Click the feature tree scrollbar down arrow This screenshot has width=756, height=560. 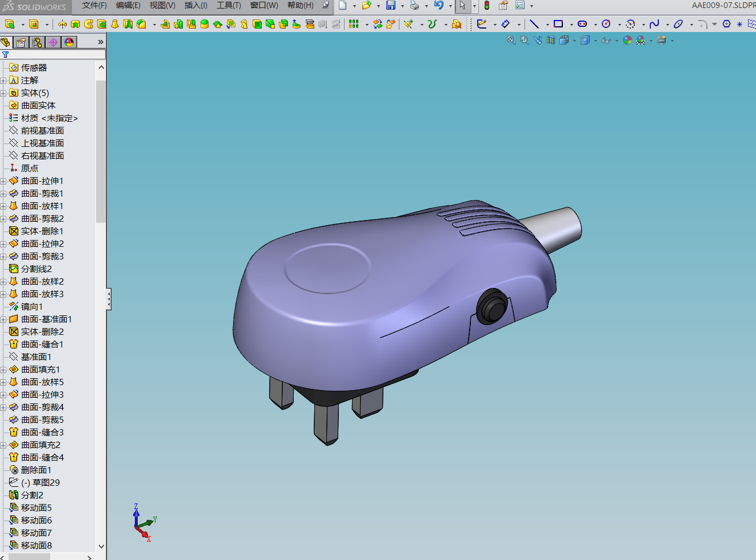click(101, 546)
